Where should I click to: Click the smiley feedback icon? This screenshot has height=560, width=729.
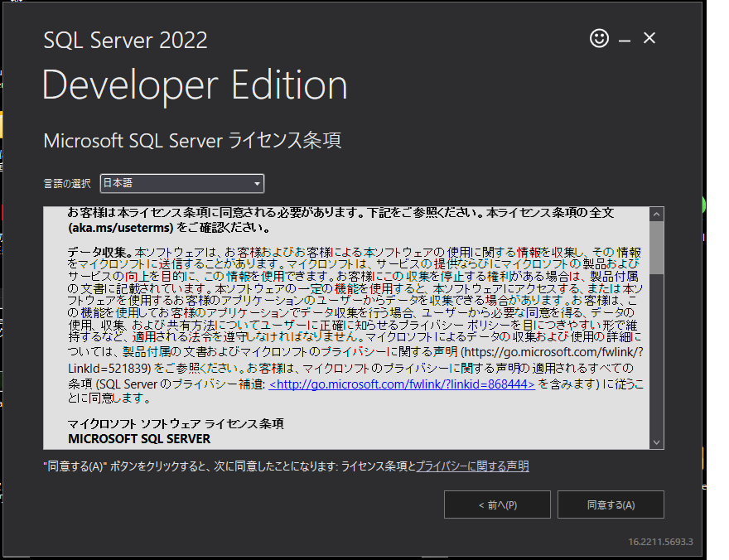point(599,38)
